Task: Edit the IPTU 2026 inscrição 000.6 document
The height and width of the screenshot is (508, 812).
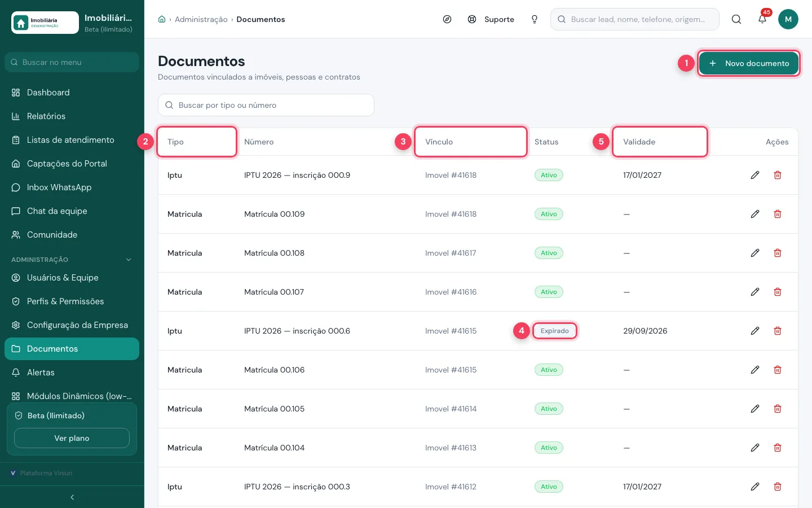Action: [755, 331]
